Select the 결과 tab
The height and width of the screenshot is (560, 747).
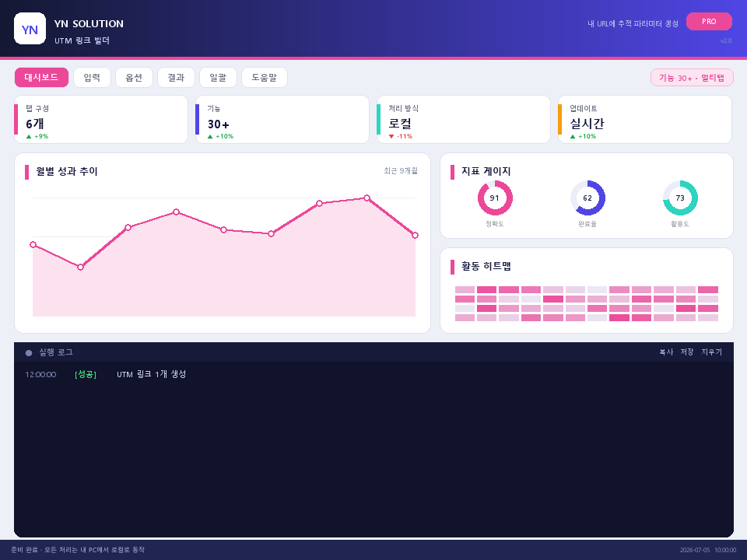(176, 78)
